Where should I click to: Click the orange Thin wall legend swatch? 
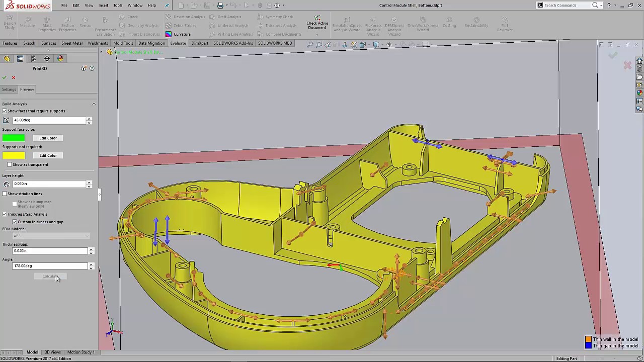pos(588,339)
